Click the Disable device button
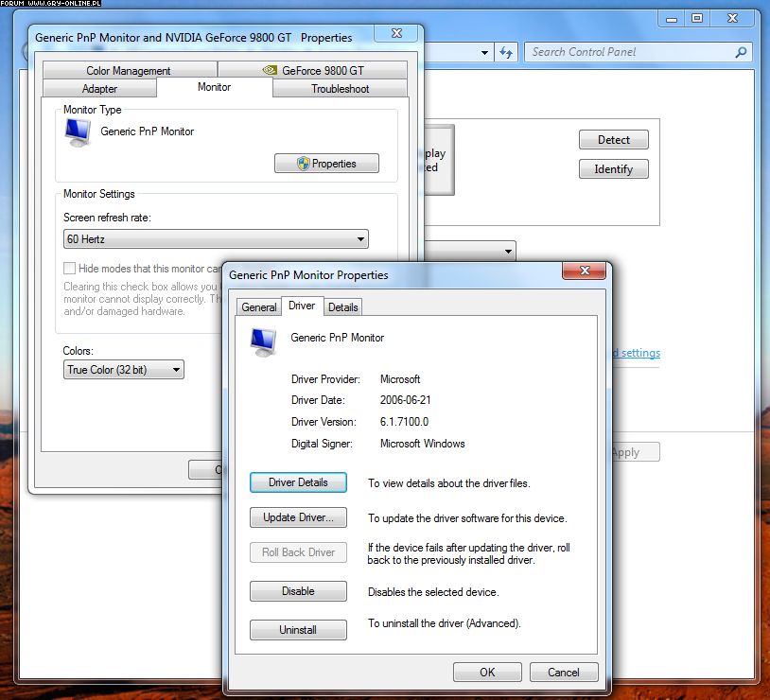 pyautogui.click(x=298, y=591)
